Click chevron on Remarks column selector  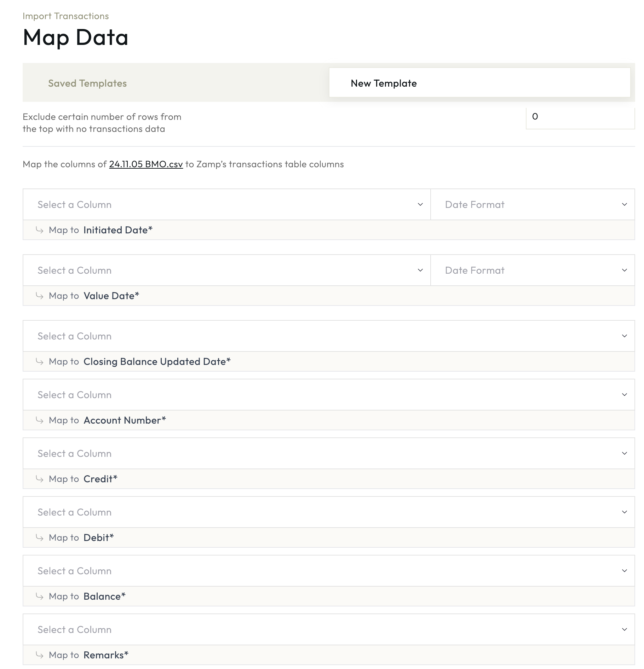(624, 630)
